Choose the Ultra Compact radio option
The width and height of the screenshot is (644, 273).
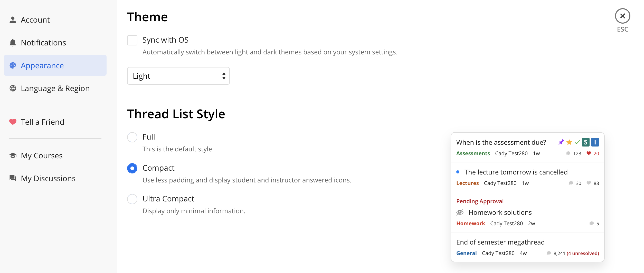132,199
